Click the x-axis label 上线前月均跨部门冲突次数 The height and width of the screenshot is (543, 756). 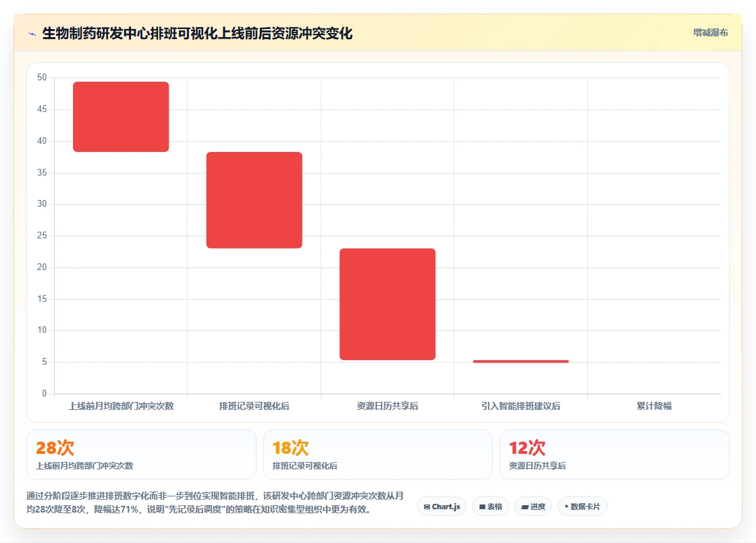(x=121, y=406)
